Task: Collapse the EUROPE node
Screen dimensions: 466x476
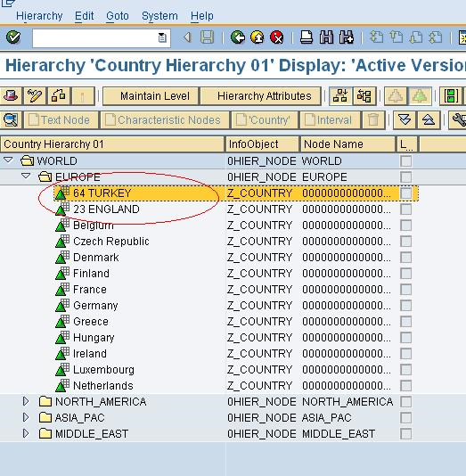Action: point(26,176)
